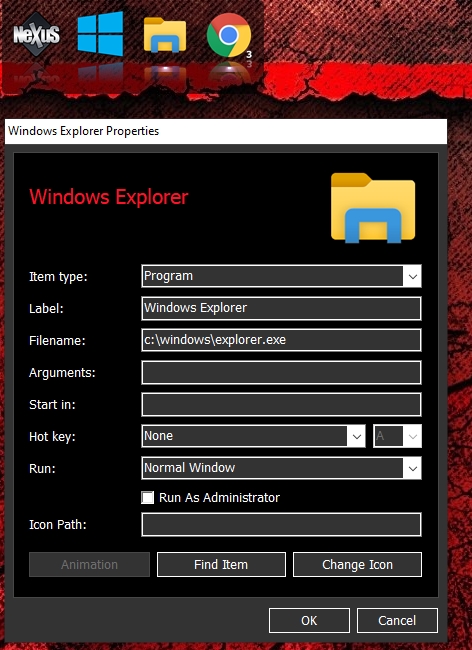Image resolution: width=472 pixels, height=650 pixels.
Task: Click the Windows logo dock icon
Action: coord(100,34)
